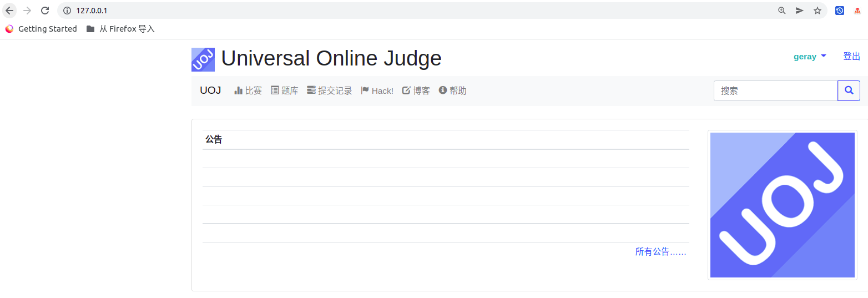Open the 提交记录 submissions menu item

tap(330, 90)
